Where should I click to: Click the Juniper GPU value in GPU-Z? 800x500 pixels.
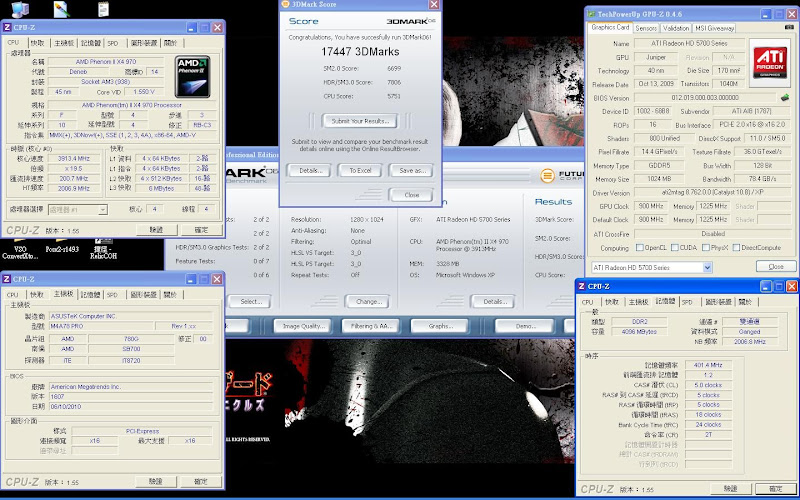(x=656, y=57)
